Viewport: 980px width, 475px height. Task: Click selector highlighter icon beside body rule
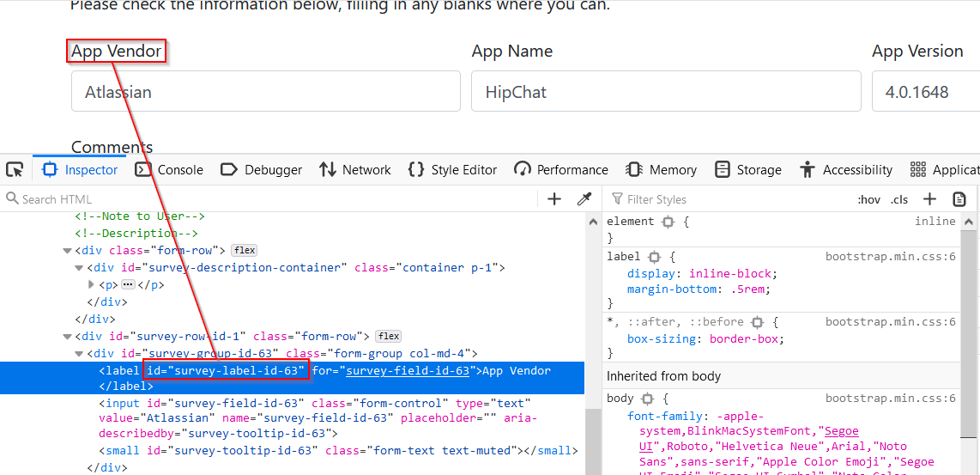coord(648,398)
